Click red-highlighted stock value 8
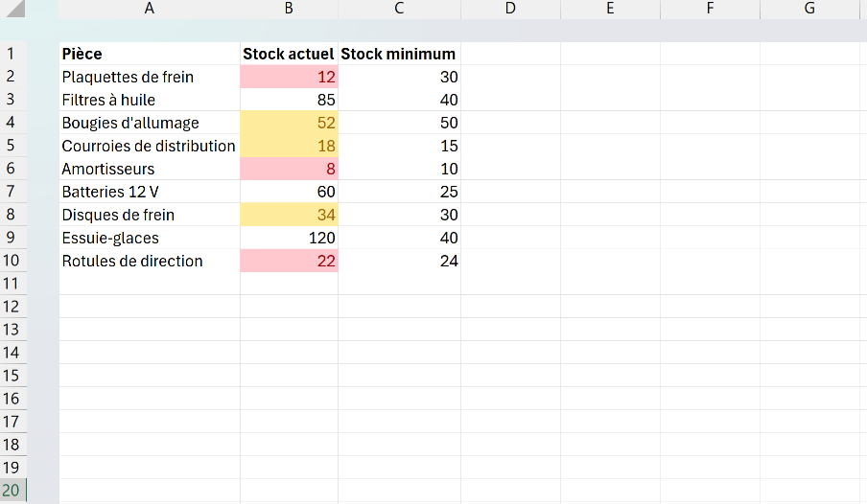This screenshot has width=867, height=504. click(289, 169)
